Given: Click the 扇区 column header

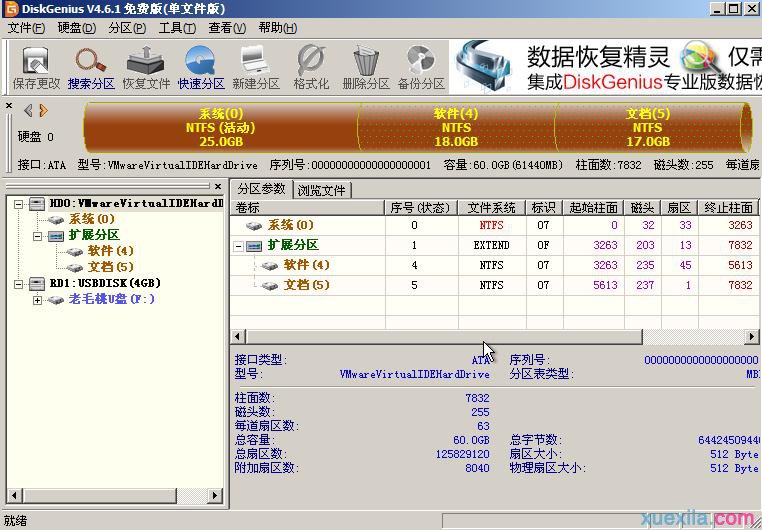Looking at the screenshot, I should click(679, 208).
